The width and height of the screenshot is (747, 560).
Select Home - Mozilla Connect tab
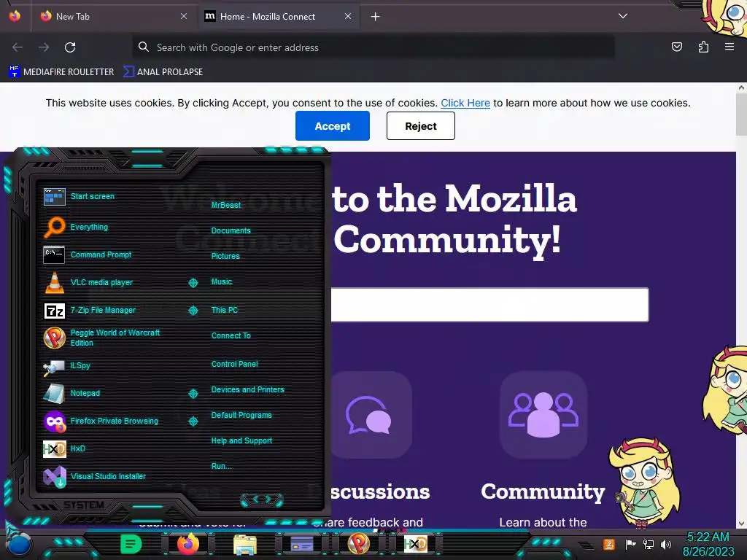(x=279, y=16)
